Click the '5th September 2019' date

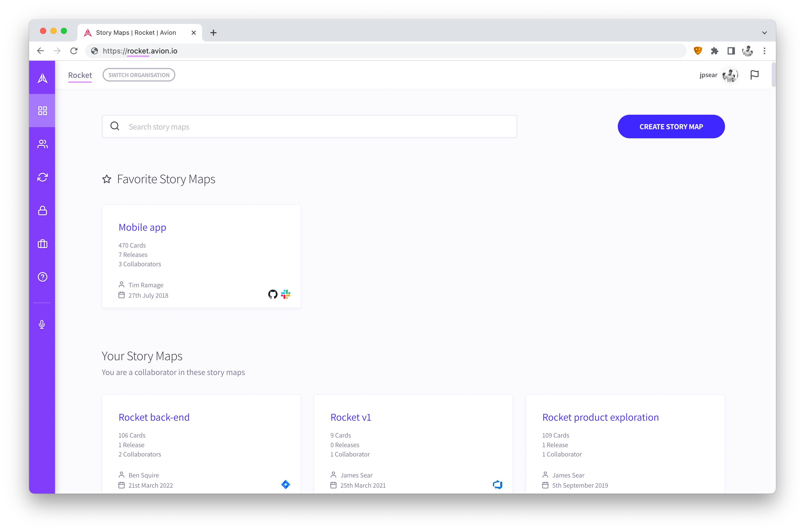(580, 485)
